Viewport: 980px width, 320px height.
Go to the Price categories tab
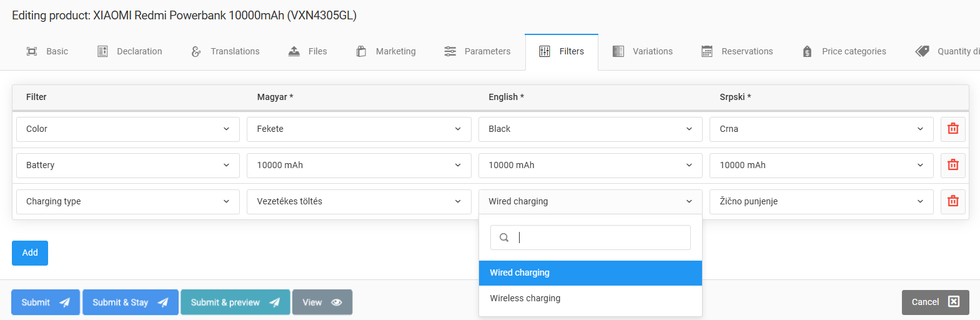point(844,51)
